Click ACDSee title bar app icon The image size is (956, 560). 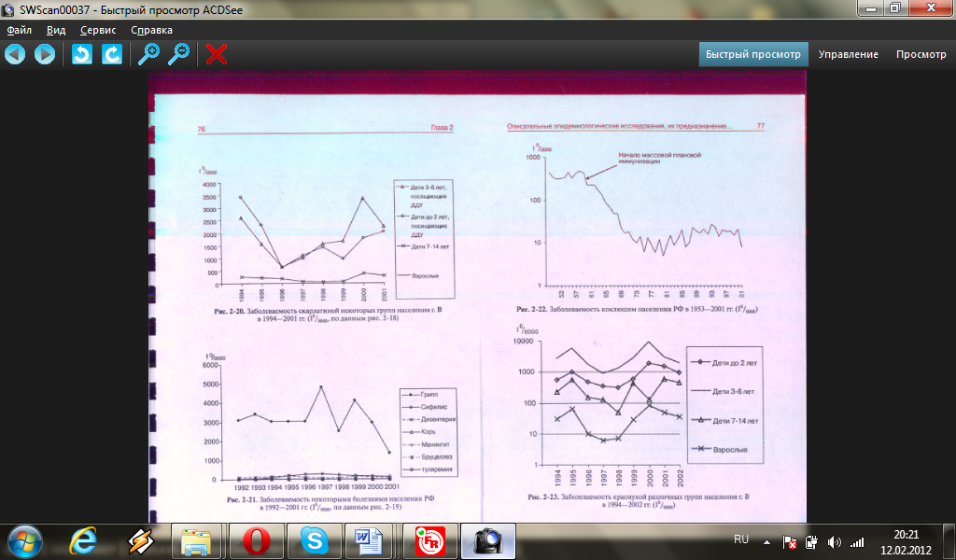[x=8, y=9]
